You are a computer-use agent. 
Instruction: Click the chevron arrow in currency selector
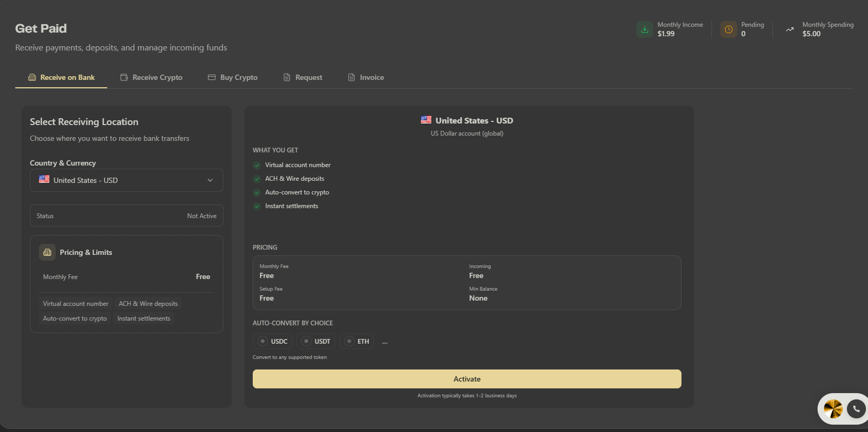tap(210, 180)
